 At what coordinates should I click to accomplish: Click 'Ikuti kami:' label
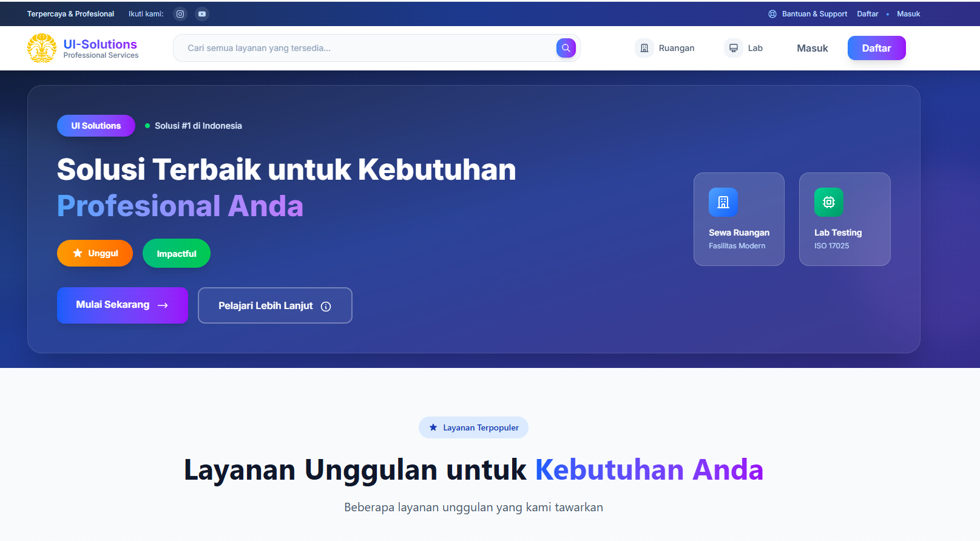pos(146,14)
